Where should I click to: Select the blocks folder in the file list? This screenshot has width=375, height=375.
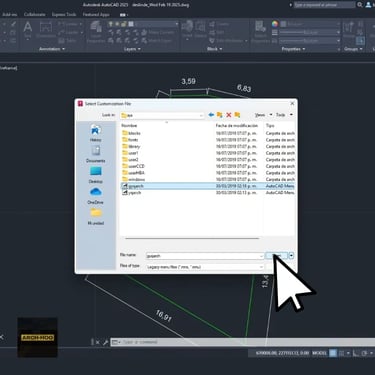[x=132, y=133]
